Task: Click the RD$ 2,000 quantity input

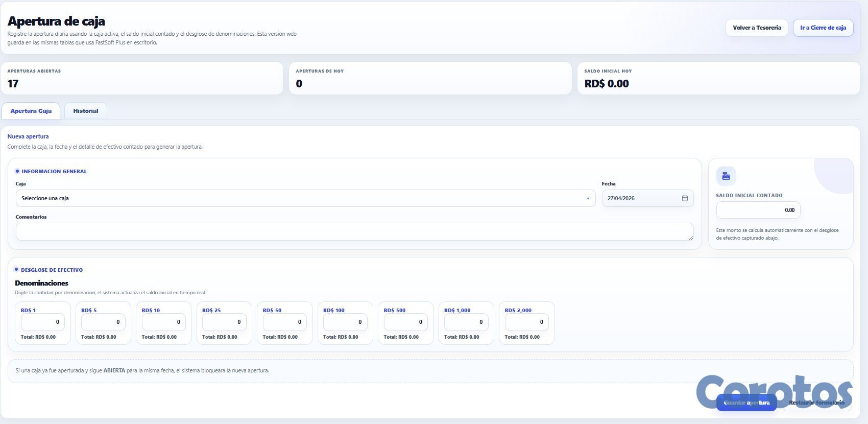Action: pos(526,322)
